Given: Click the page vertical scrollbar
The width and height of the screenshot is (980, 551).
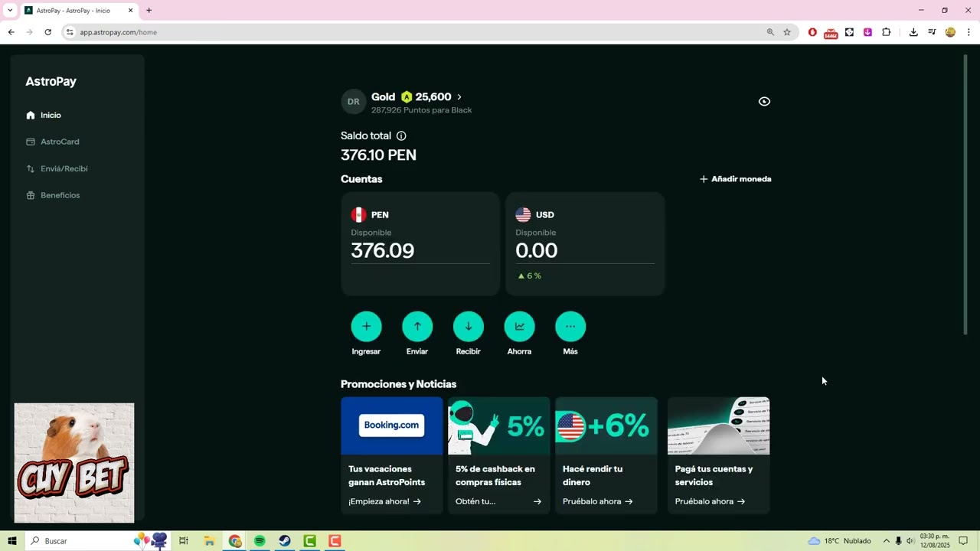Looking at the screenshot, I should 965,194.
